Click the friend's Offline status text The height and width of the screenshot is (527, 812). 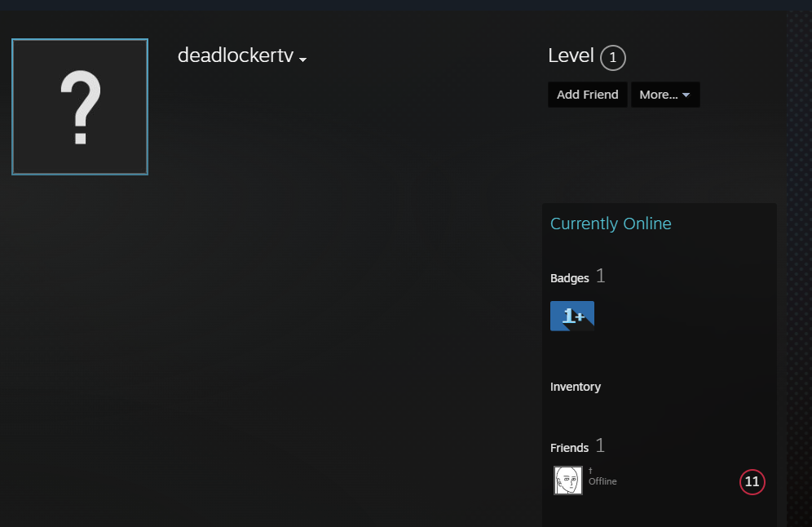[602, 481]
